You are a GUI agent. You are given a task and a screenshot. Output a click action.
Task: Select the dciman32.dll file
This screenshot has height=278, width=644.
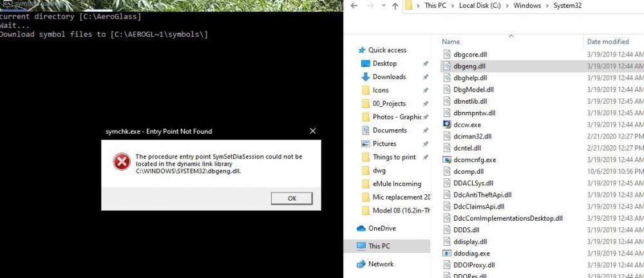472,136
